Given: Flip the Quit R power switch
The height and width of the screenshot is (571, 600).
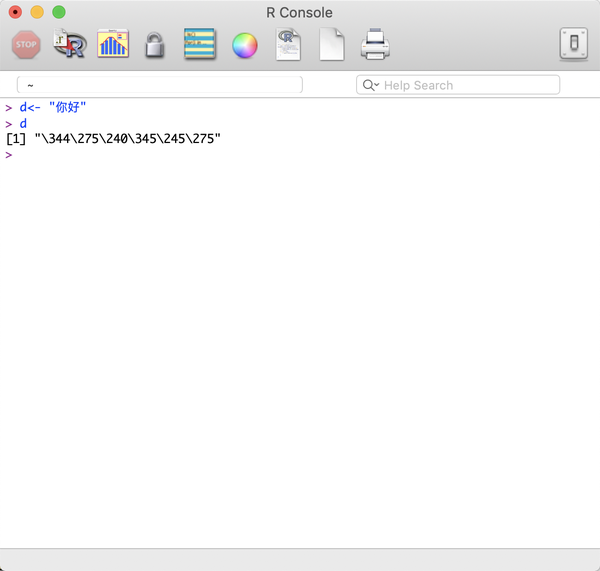Looking at the screenshot, I should (574, 45).
